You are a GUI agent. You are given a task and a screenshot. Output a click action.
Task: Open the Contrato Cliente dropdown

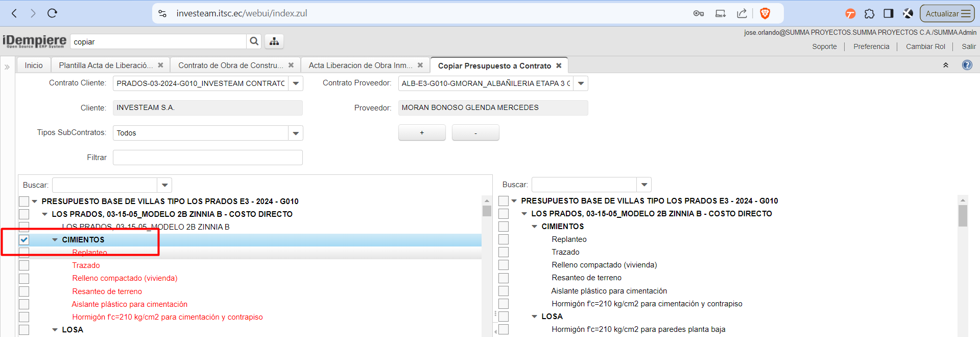pyautogui.click(x=296, y=83)
